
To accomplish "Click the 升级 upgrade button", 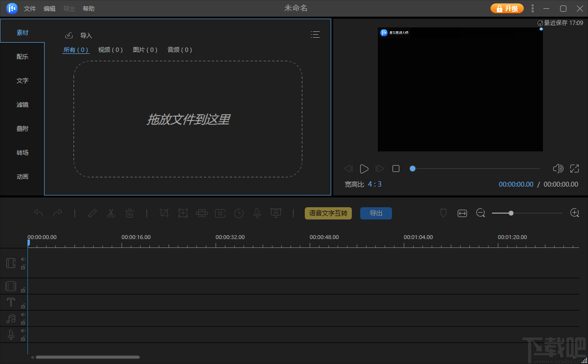I will click(507, 8).
